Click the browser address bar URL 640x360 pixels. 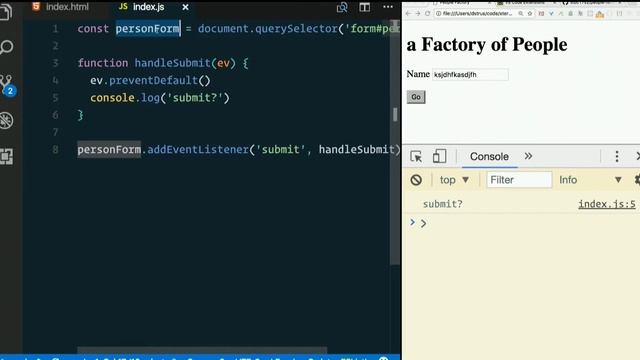[477, 13]
